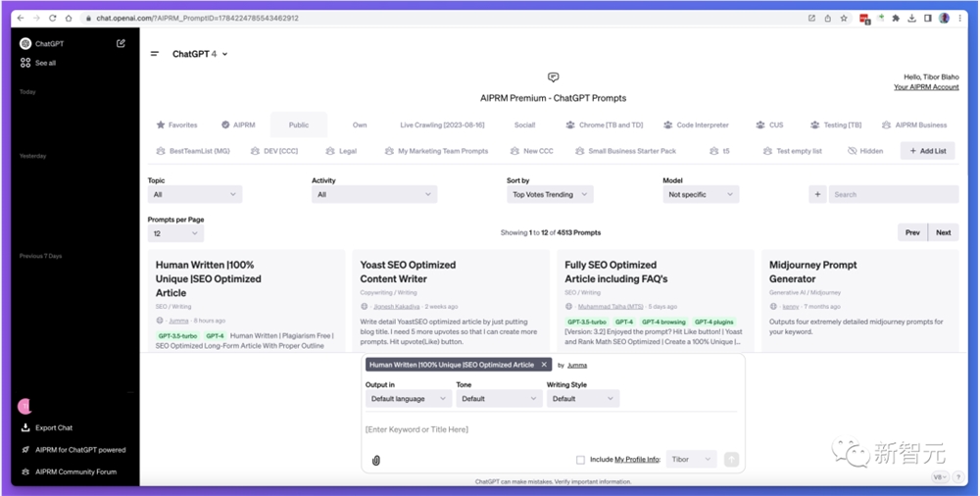Click the Add List button

pos(927,151)
